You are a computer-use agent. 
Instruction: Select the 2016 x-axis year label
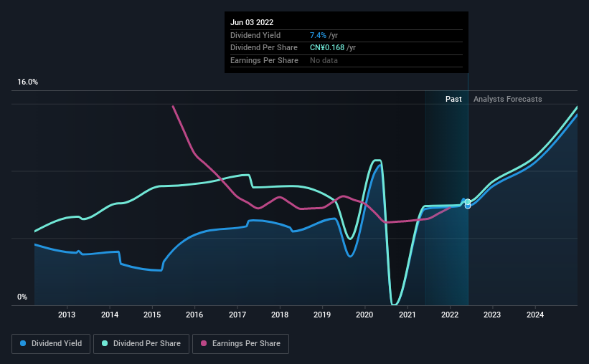click(x=194, y=315)
